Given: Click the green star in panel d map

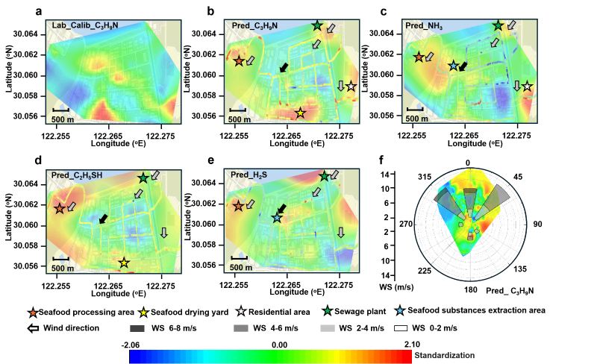Looking at the screenshot, I should tap(143, 178).
